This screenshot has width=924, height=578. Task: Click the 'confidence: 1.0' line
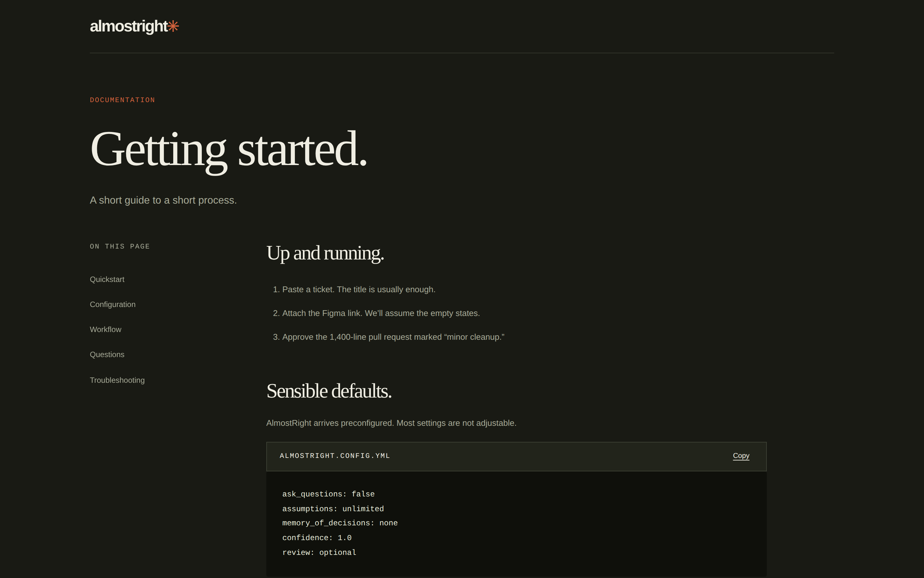pyautogui.click(x=317, y=538)
